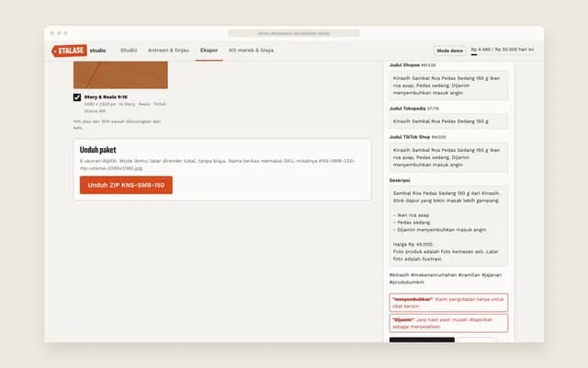This screenshot has height=368, width=588.
Task: Click the Mode demo button
Action: pos(449,51)
